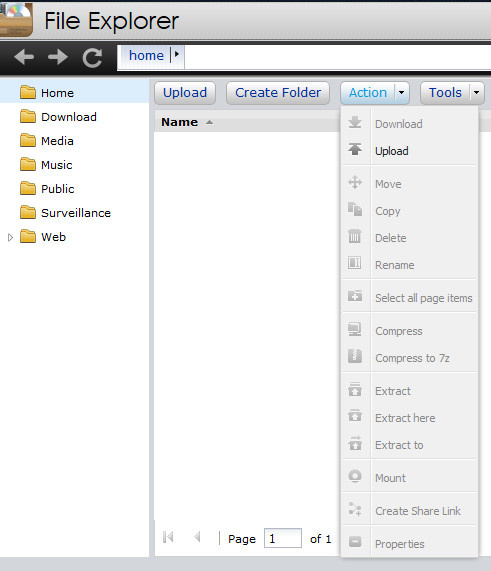Expand the home path breadcrumb arrow
This screenshot has width=491, height=571.
point(177,55)
